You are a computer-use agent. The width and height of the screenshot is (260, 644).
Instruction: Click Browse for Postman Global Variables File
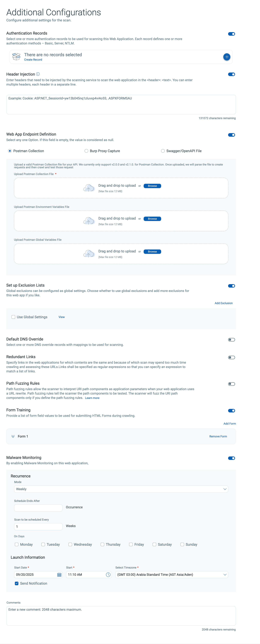(x=152, y=252)
